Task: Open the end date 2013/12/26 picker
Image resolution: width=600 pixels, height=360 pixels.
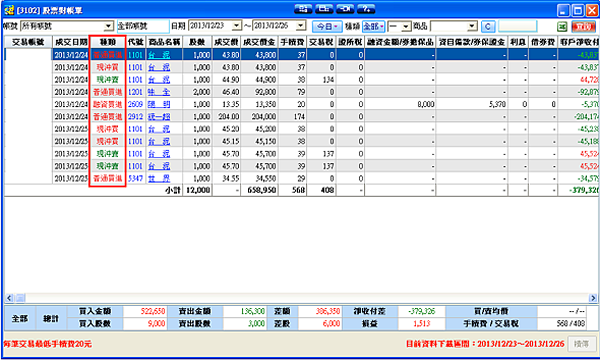Action: point(301,26)
